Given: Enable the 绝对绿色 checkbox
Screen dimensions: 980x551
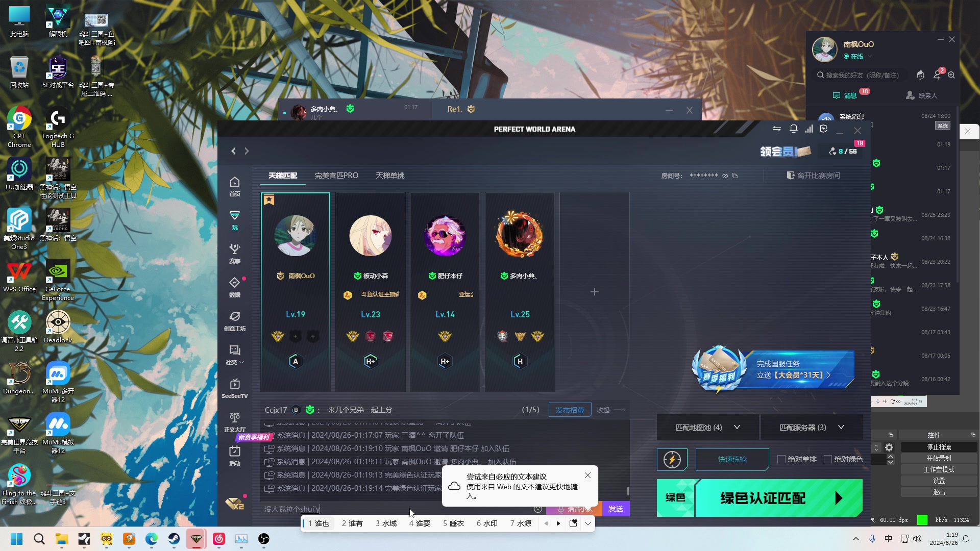Looking at the screenshot, I should [x=828, y=459].
